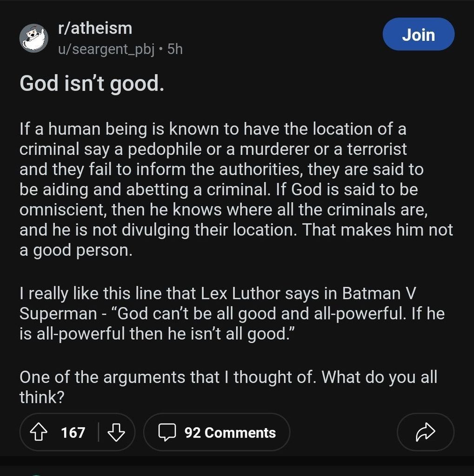View the u/seargent_pbj user profile
The width and height of the screenshot is (474, 476).
[x=106, y=49]
